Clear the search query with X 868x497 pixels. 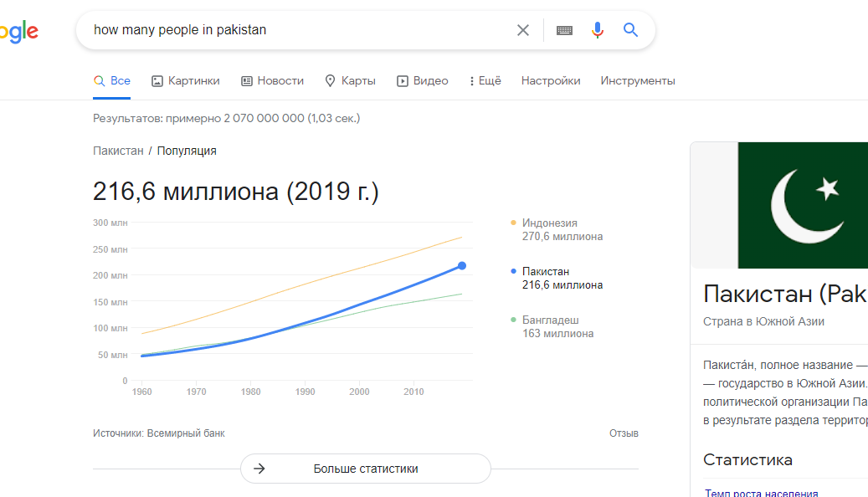point(523,30)
